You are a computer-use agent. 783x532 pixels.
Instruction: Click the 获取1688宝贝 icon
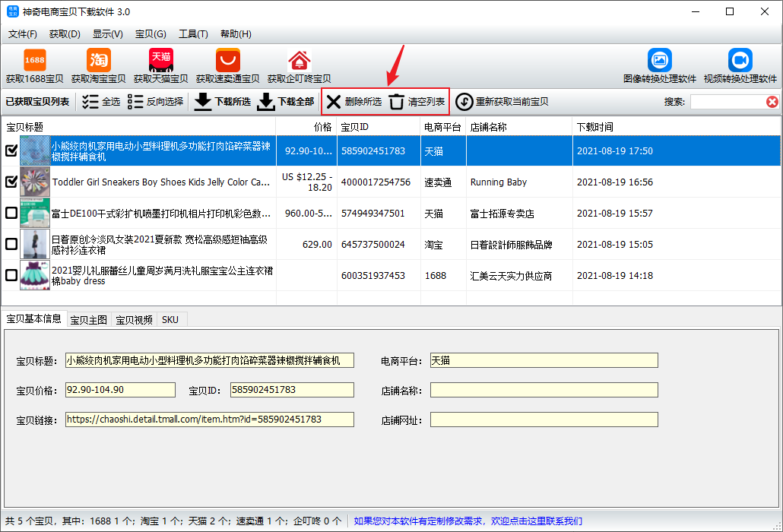pos(34,60)
